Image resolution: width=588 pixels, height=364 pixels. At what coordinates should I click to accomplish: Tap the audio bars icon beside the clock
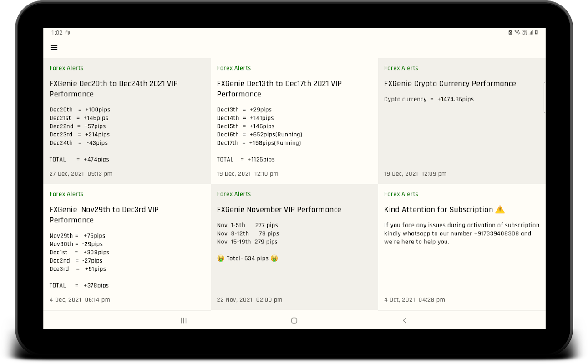(x=68, y=33)
